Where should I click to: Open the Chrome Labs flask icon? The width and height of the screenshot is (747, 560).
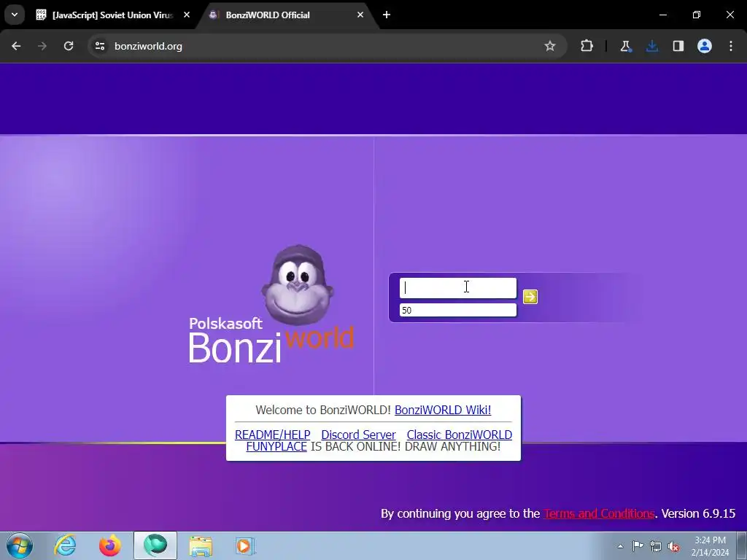point(625,46)
